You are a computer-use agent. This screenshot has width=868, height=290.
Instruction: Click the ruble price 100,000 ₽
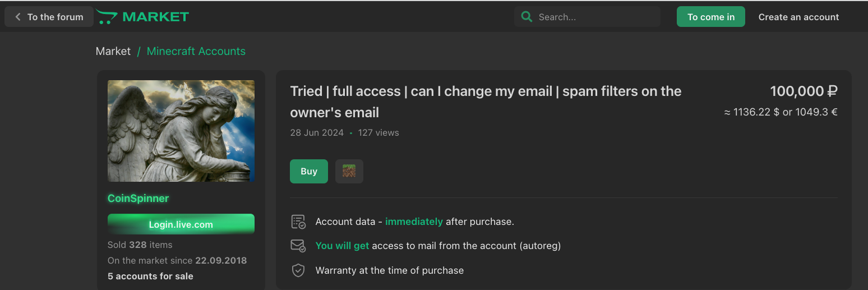[804, 91]
